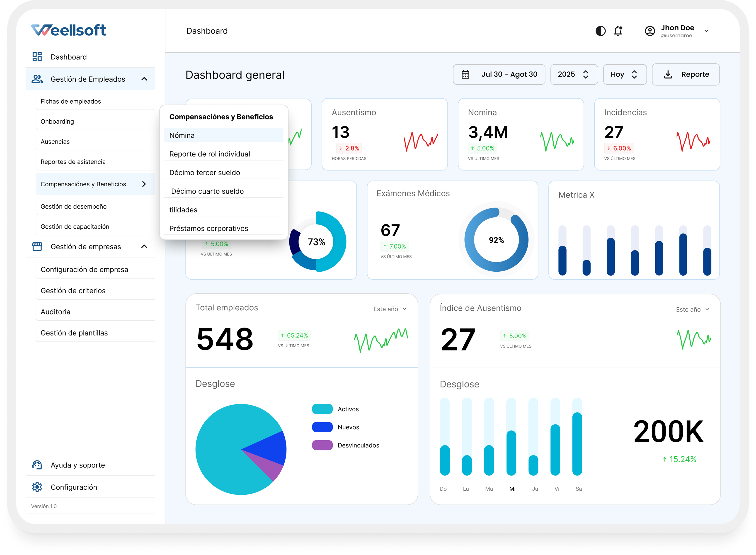The width and height of the screenshot is (756, 555).
Task: Collapse the Gestión de Empleados section
Action: tap(144, 79)
